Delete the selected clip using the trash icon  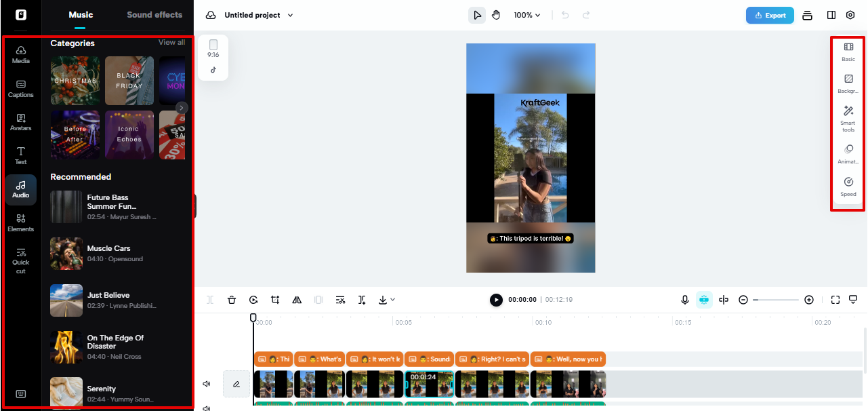[232, 299]
